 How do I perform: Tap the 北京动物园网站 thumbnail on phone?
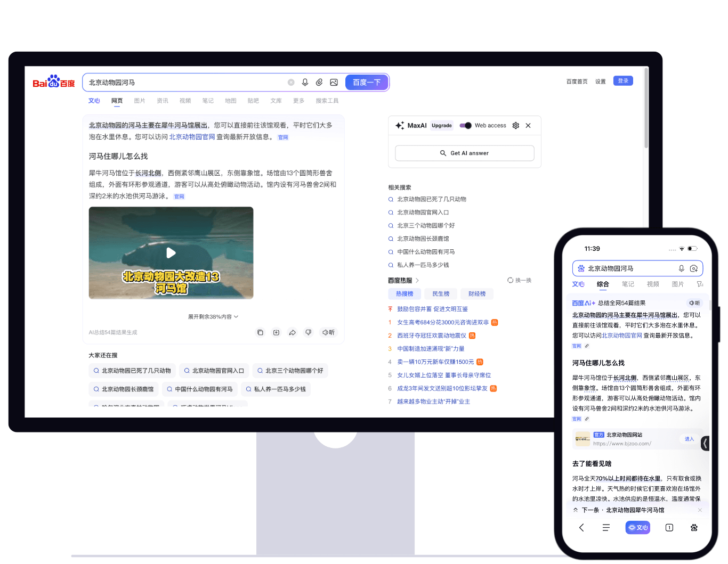583,439
